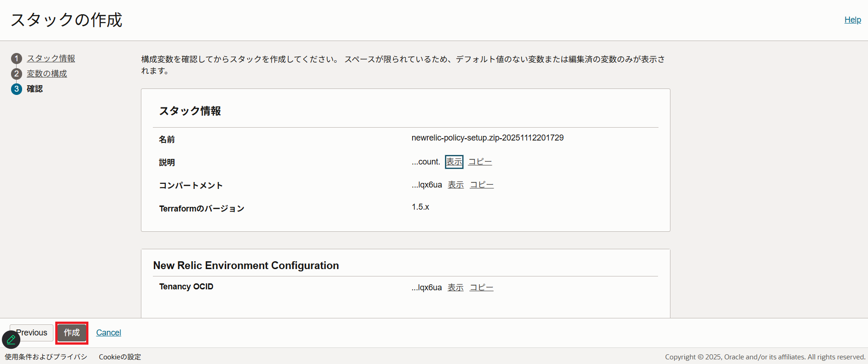This screenshot has height=364, width=868.
Task: Show the full コンパートメント OCID
Action: (x=456, y=185)
